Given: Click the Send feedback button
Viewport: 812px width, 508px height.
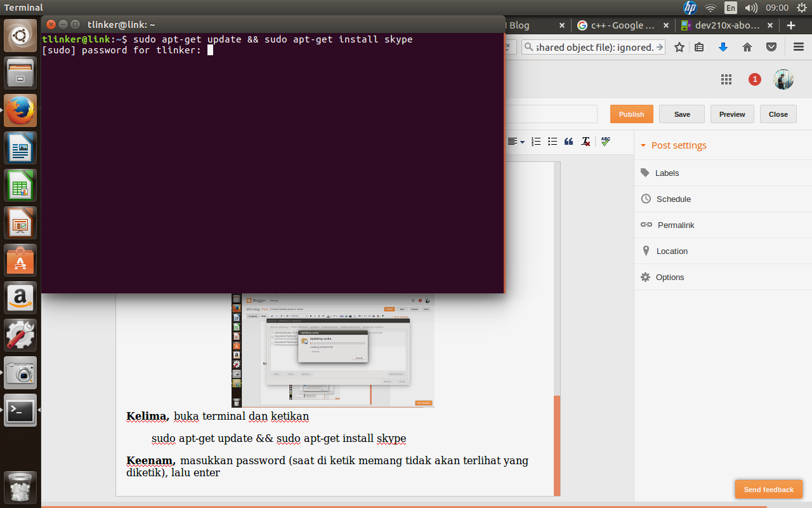Looking at the screenshot, I should 769,490.
